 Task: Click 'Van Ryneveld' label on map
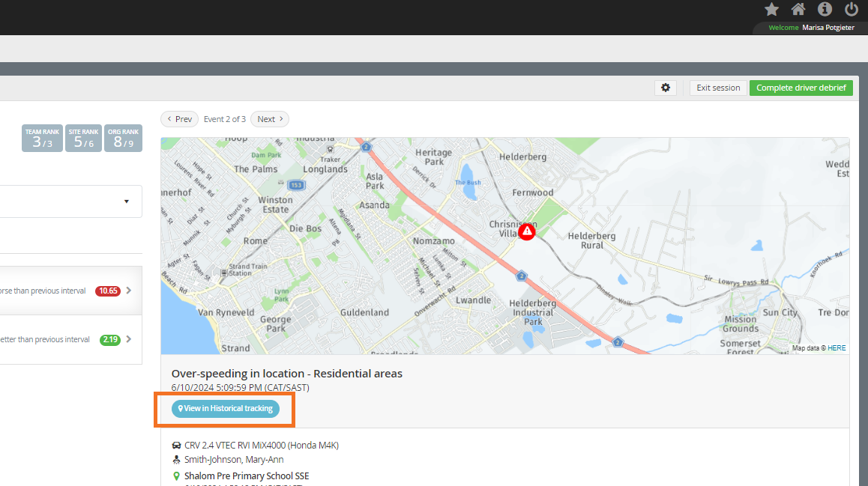(226, 312)
